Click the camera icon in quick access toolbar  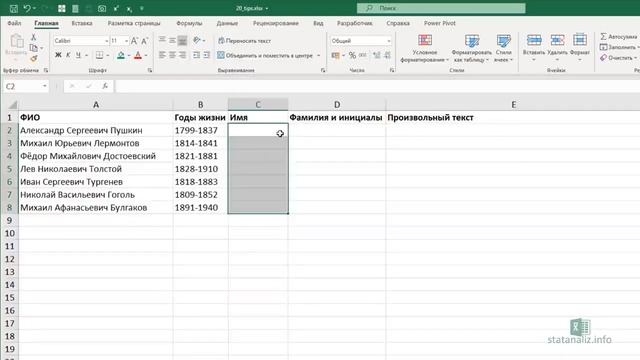(x=102, y=8)
